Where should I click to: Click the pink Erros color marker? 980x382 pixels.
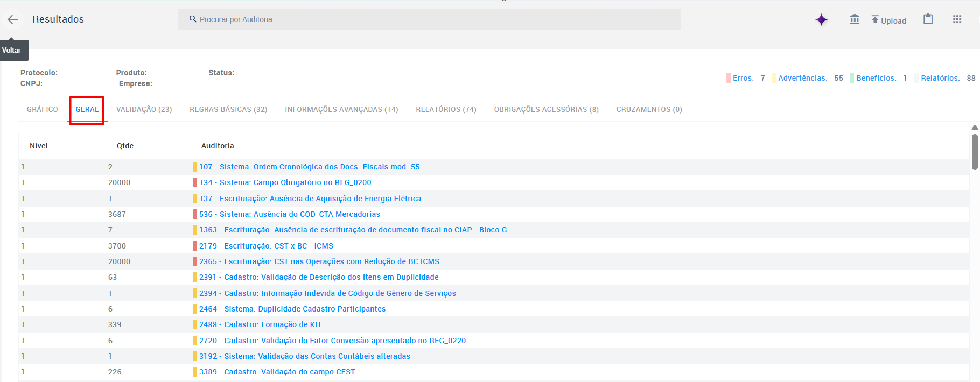729,78
